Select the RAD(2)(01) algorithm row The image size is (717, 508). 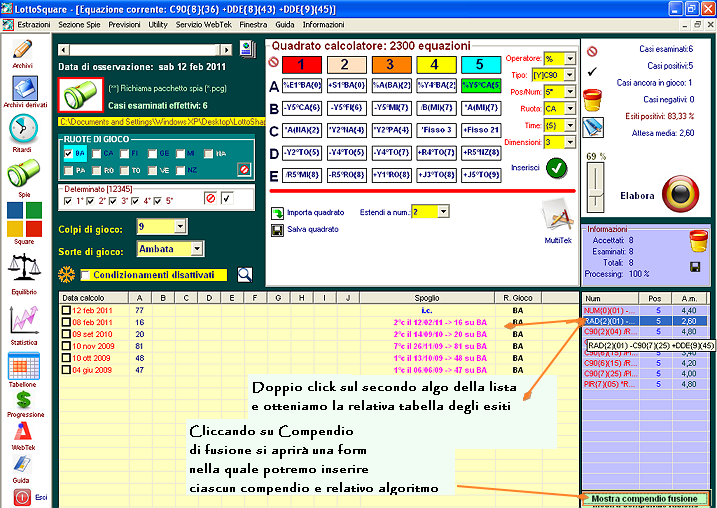[x=645, y=321]
